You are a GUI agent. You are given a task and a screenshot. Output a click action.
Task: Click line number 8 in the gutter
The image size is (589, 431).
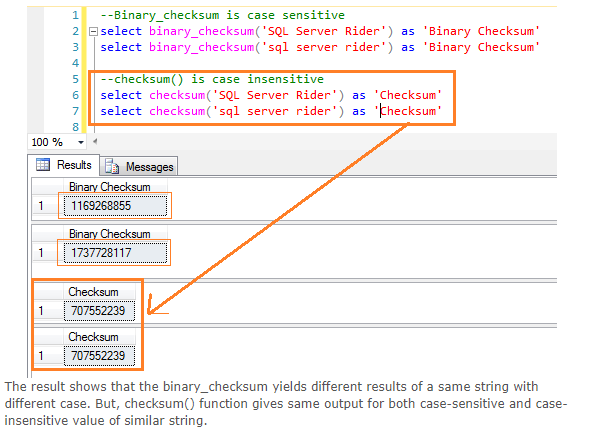[x=76, y=127]
